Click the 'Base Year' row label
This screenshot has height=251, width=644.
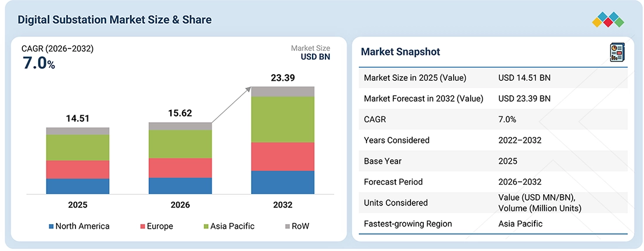point(382,161)
